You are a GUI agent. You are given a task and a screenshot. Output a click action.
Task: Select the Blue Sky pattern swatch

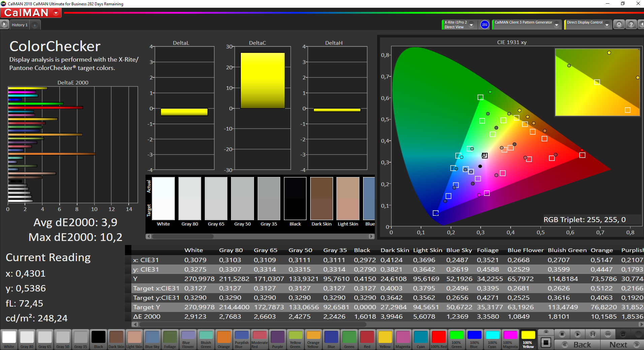tap(152, 339)
